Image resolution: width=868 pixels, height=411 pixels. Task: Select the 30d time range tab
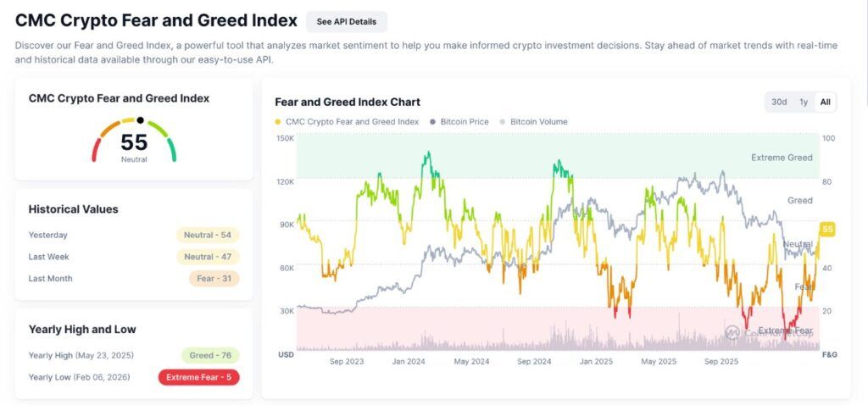click(779, 102)
